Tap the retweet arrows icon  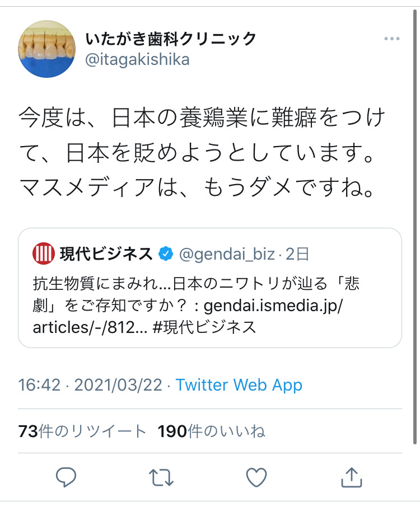pos(161,477)
